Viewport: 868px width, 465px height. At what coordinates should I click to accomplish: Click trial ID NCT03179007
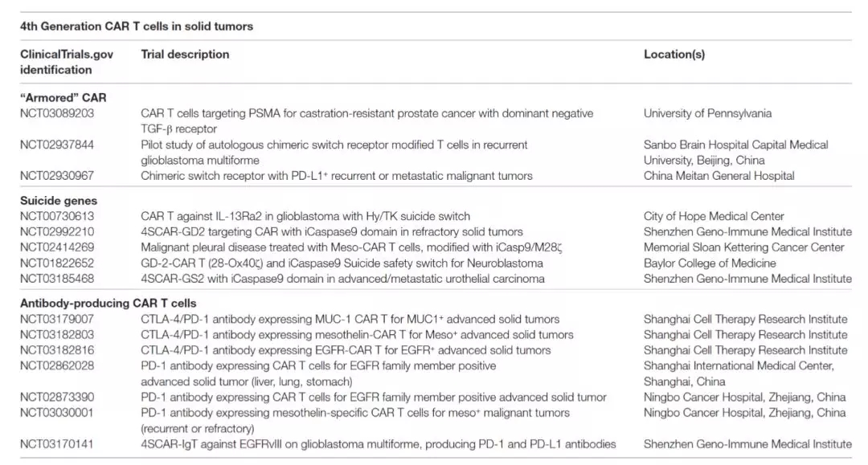[x=57, y=319]
